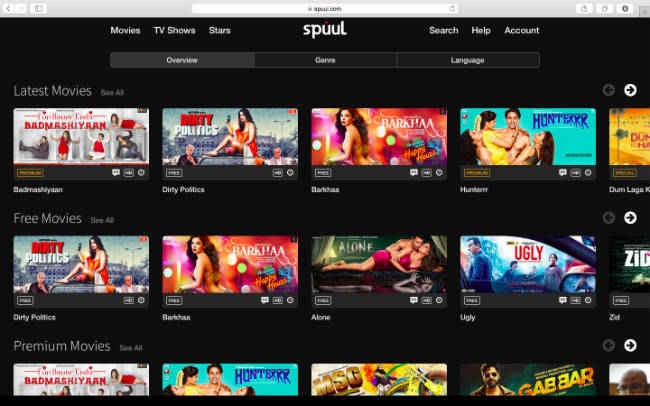Click rightmost round icon on Free Dirty Politics card
This screenshot has height=406, width=650.
[141, 300]
